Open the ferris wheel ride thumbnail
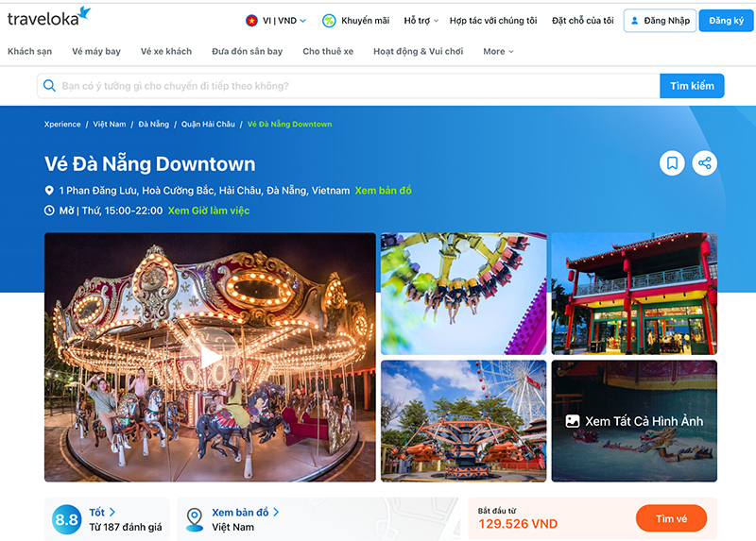Image resolution: width=756 pixels, height=541 pixels. click(x=463, y=421)
